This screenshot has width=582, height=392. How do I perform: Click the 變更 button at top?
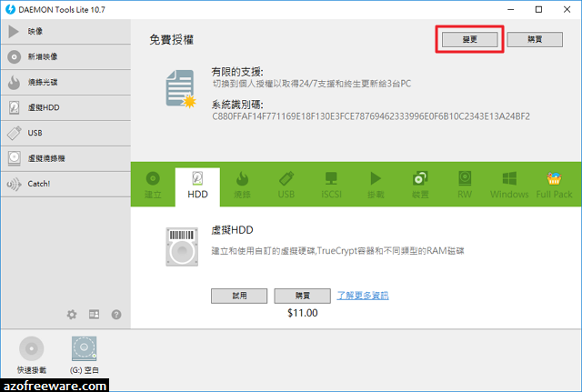pos(470,39)
